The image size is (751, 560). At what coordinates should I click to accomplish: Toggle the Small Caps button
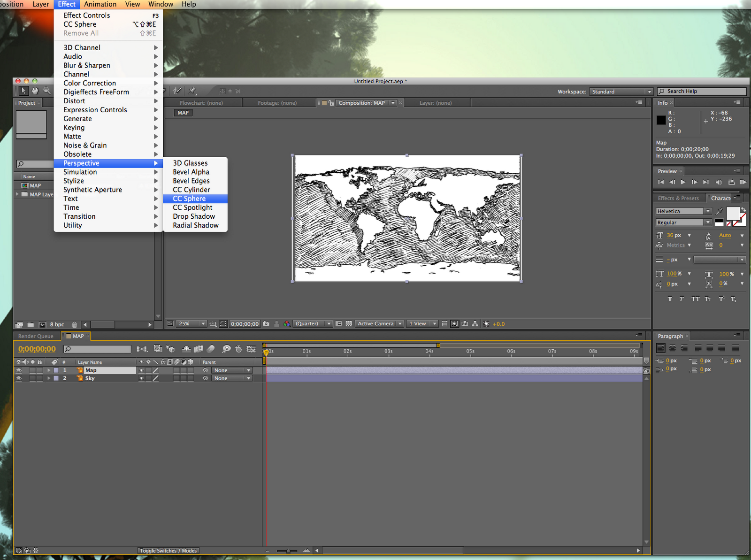707,299
